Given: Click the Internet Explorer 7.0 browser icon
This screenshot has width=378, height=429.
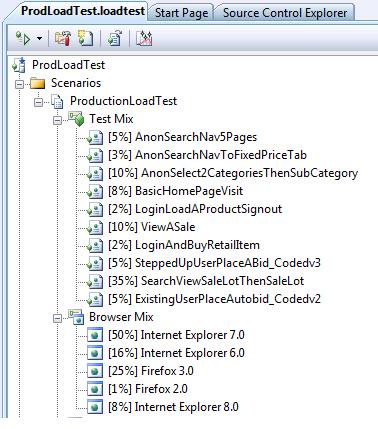Looking at the screenshot, I should (x=95, y=335).
